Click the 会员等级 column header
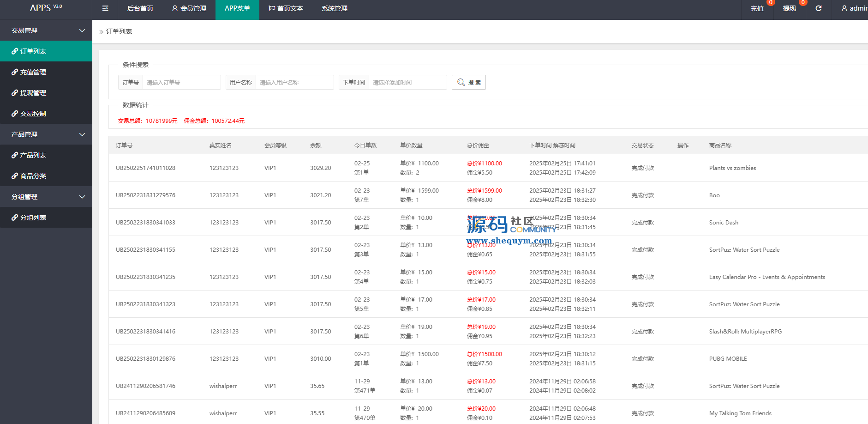The image size is (868, 424). coord(275,145)
